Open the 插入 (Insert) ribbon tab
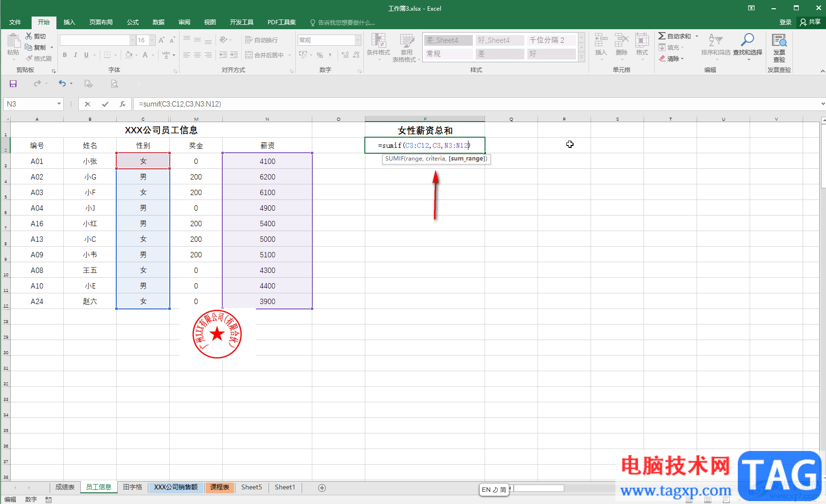This screenshot has width=826, height=504. coord(69,22)
